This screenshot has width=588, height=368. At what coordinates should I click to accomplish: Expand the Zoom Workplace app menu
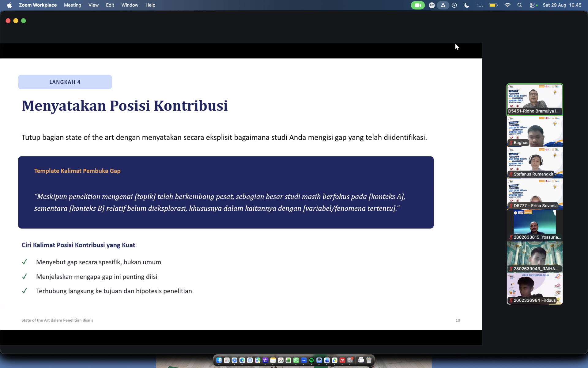[38, 5]
